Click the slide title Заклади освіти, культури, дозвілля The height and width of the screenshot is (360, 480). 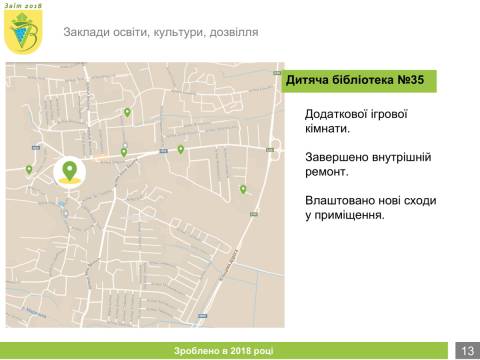coord(161,32)
